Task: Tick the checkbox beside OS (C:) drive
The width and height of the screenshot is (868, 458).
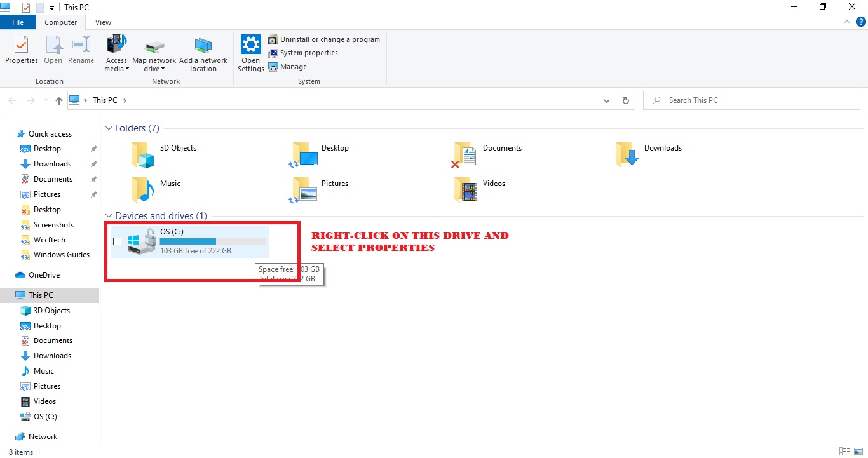Action: tap(117, 241)
